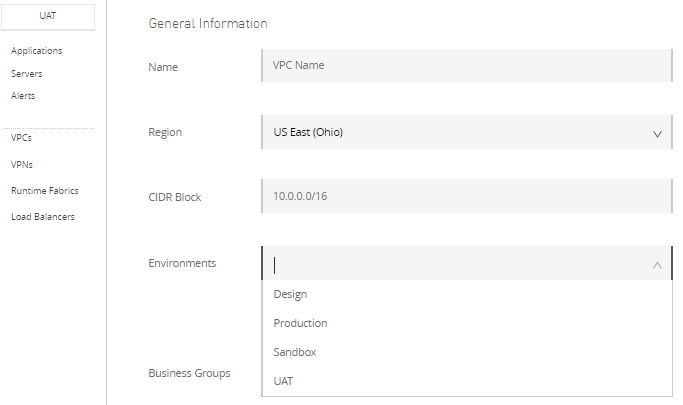The height and width of the screenshot is (405, 683).
Task: Collapse the Environments list using its chevron
Action: click(x=657, y=265)
